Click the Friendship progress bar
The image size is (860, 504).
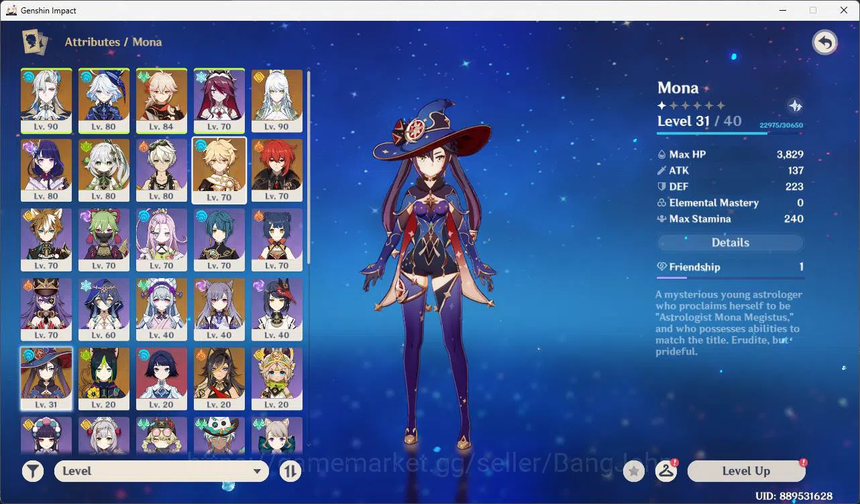tap(731, 277)
